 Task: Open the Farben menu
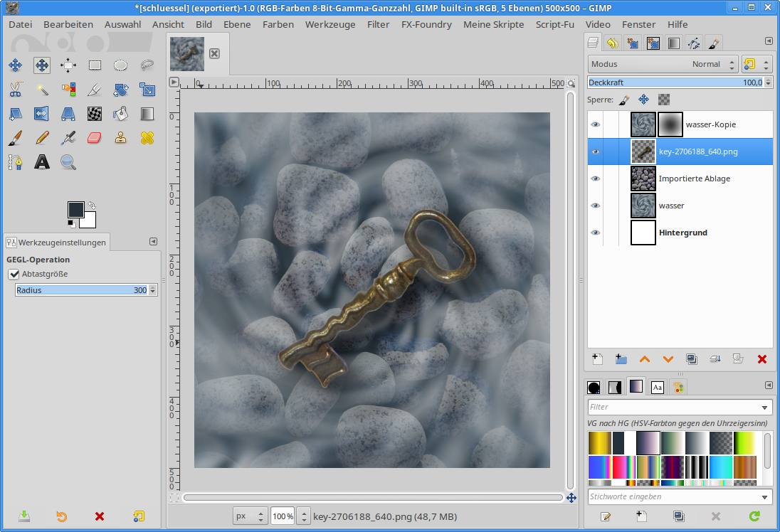(278, 24)
